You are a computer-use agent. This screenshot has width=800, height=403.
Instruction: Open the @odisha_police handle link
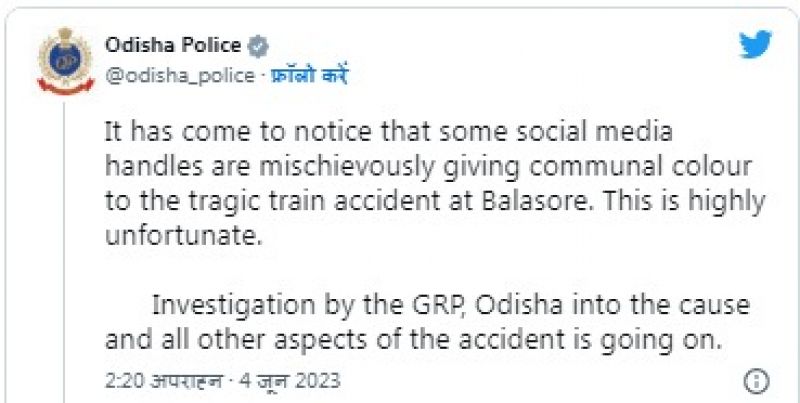tap(180, 76)
